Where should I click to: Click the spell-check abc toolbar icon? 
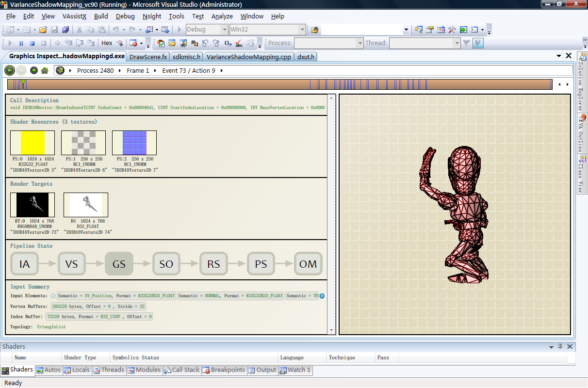tap(239, 43)
